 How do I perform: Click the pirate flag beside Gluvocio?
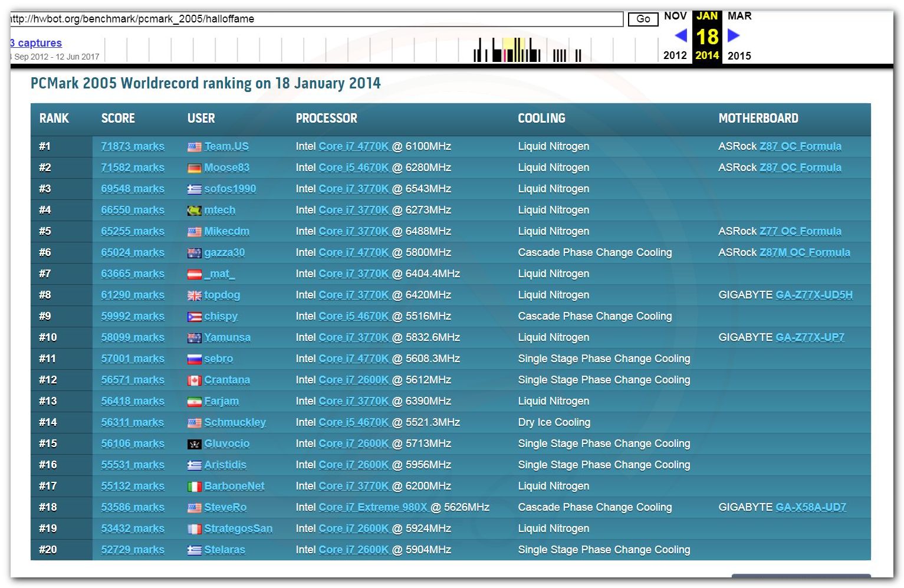pyautogui.click(x=194, y=444)
